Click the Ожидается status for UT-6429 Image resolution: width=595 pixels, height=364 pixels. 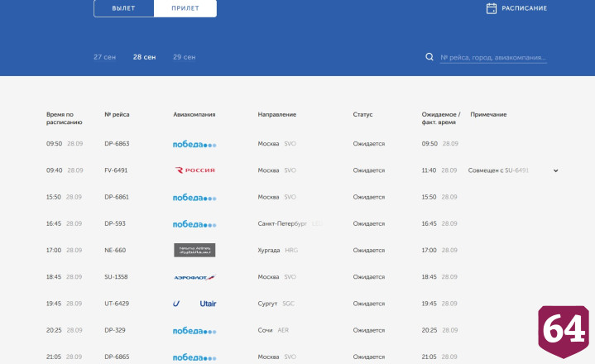[369, 304]
